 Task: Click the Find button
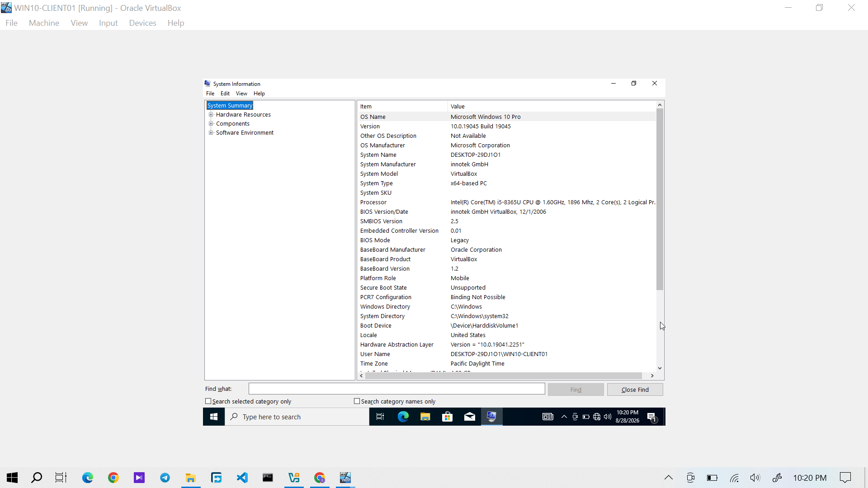pyautogui.click(x=576, y=389)
